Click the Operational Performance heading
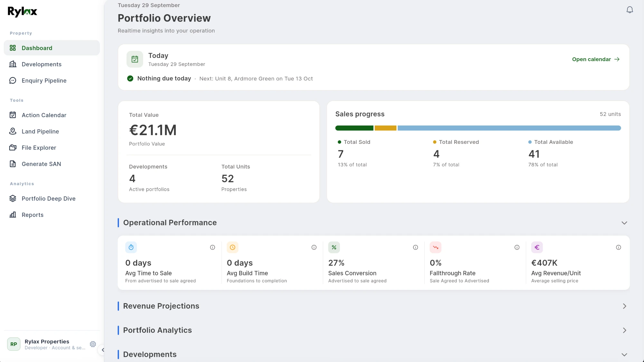 click(170, 223)
